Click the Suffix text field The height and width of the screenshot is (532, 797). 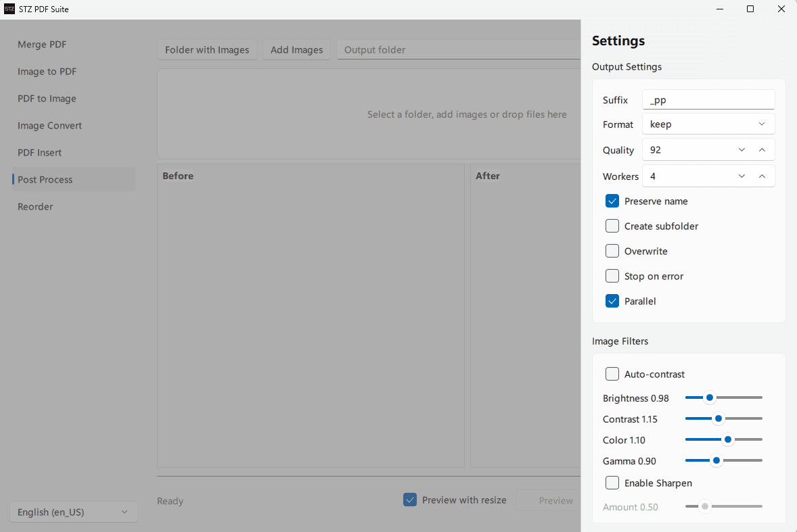[x=708, y=99]
